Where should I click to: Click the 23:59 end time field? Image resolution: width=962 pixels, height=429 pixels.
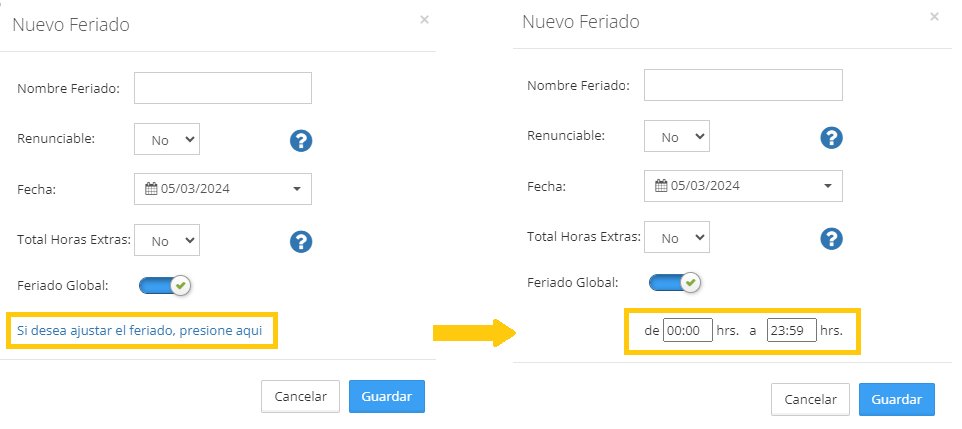pos(791,330)
